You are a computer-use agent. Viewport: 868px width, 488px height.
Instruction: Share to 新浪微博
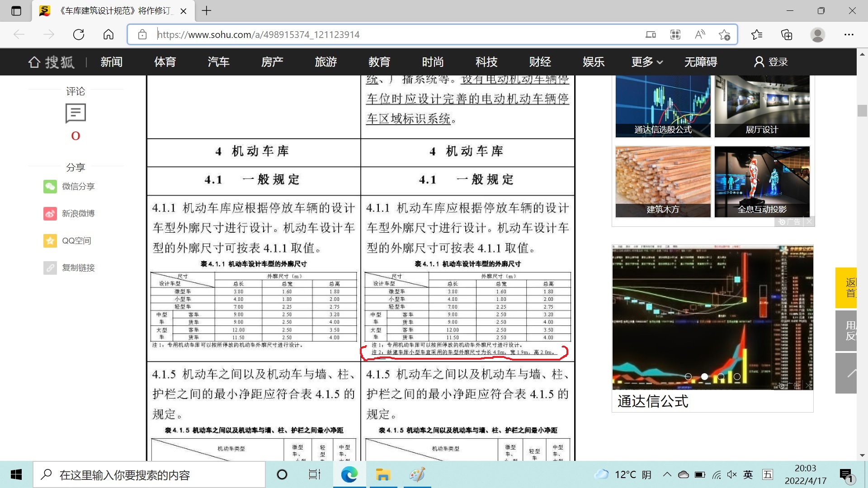[x=69, y=213]
